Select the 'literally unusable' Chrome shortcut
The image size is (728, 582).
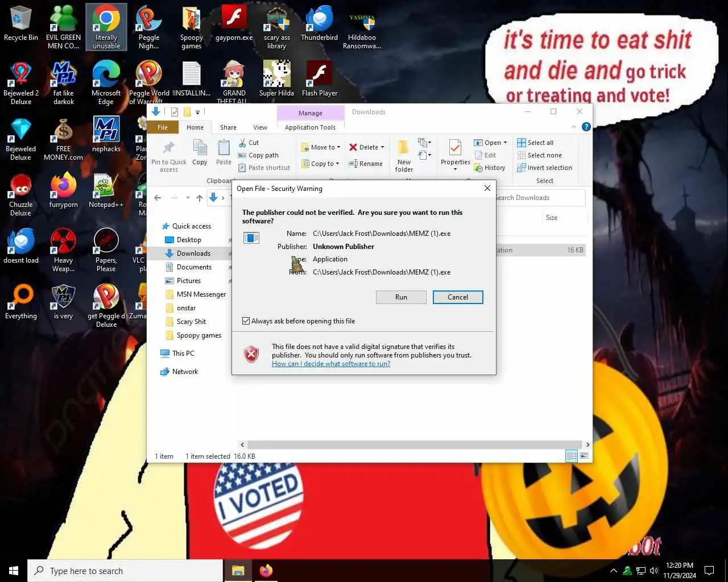[x=106, y=27]
